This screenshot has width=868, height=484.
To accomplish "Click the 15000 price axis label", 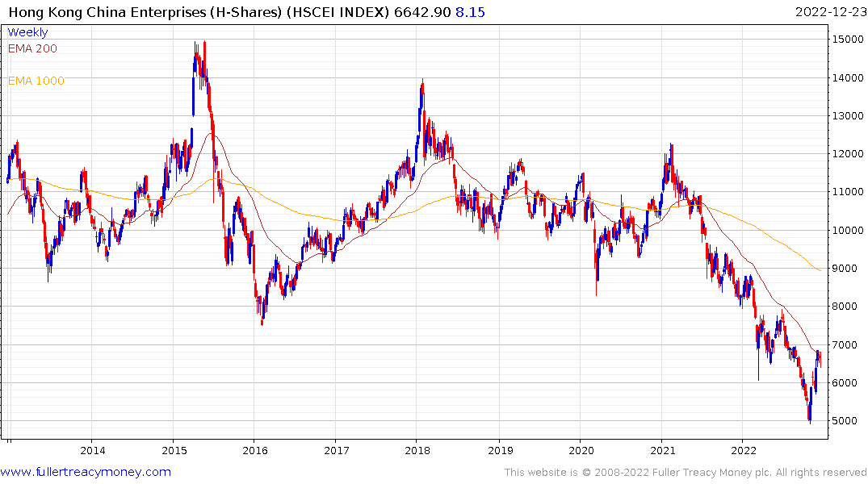I will (848, 40).
